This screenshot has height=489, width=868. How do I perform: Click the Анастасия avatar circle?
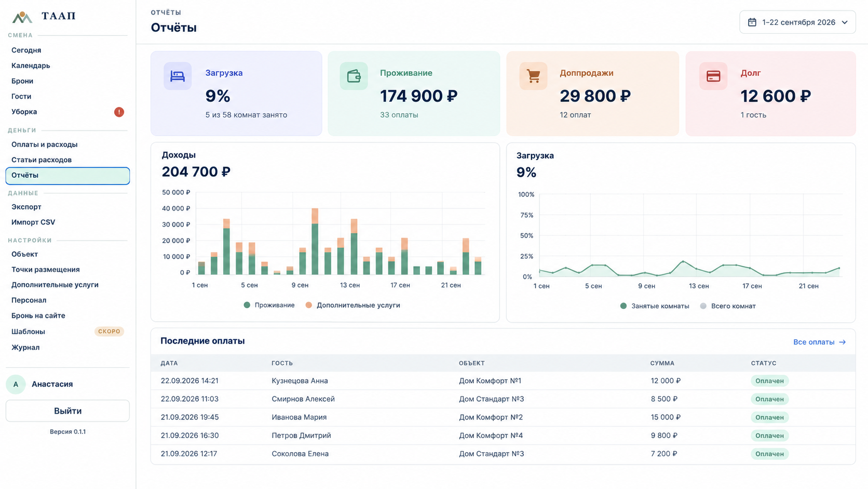(16, 384)
